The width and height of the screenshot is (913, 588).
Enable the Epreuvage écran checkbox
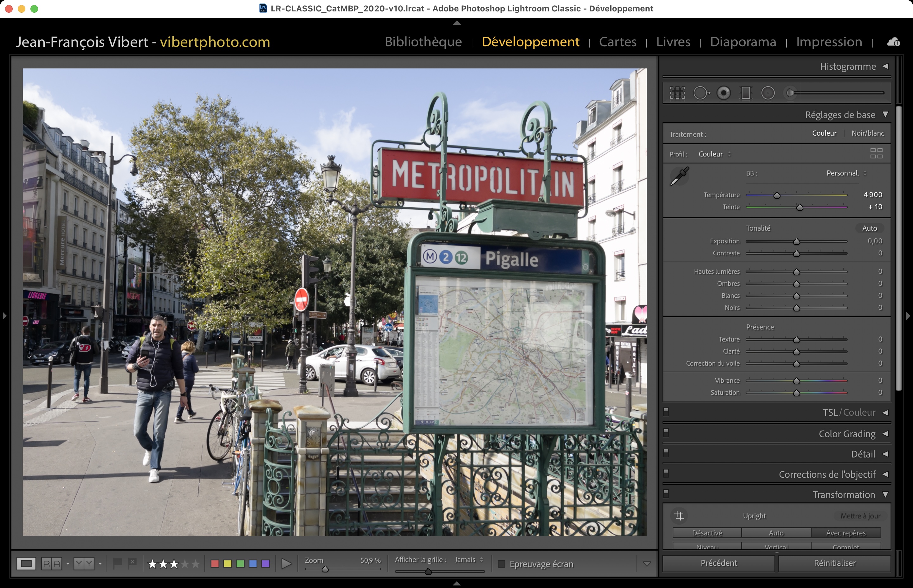502,564
